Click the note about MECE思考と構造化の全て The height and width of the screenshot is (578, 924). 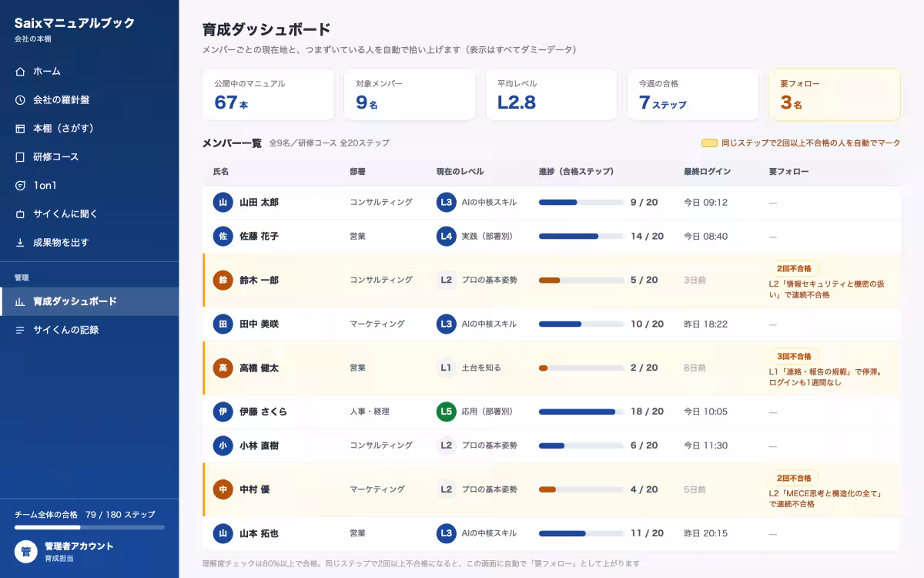(825, 499)
